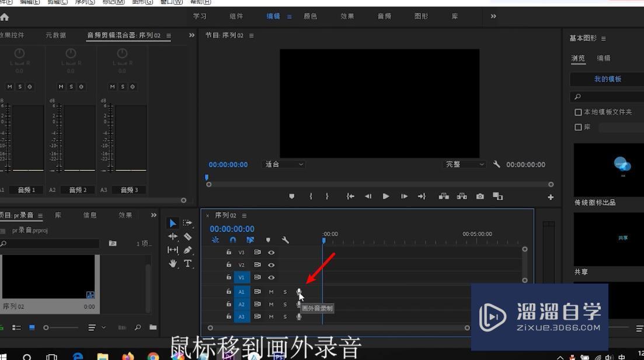Click the 我的模板 button in Essential Graphics
This screenshot has height=360, width=644.
coord(607,79)
